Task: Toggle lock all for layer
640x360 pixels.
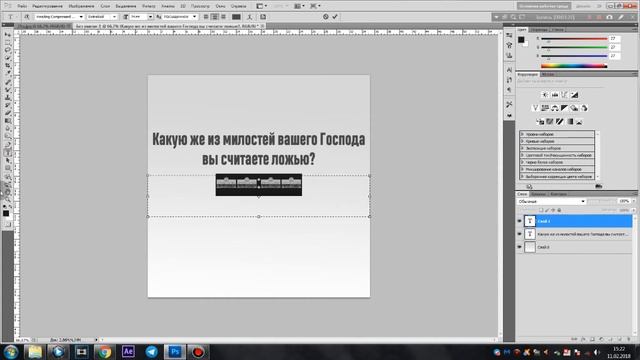Action: [559, 210]
